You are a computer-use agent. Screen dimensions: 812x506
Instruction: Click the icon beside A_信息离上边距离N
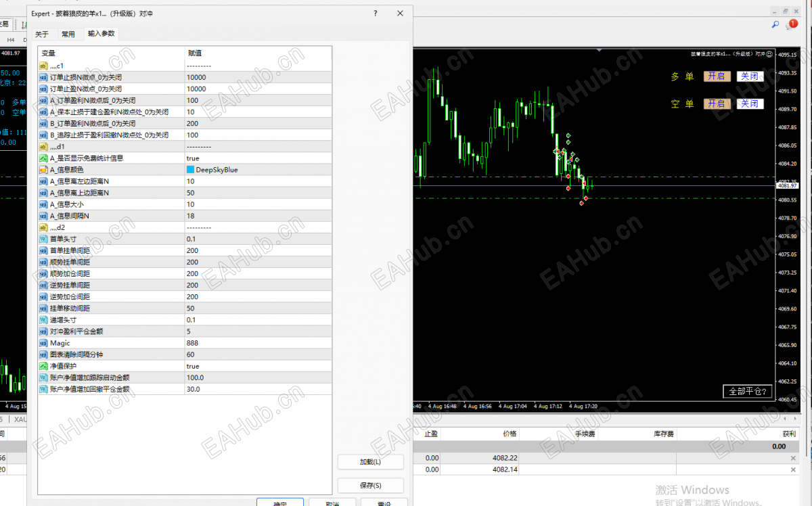[43, 193]
